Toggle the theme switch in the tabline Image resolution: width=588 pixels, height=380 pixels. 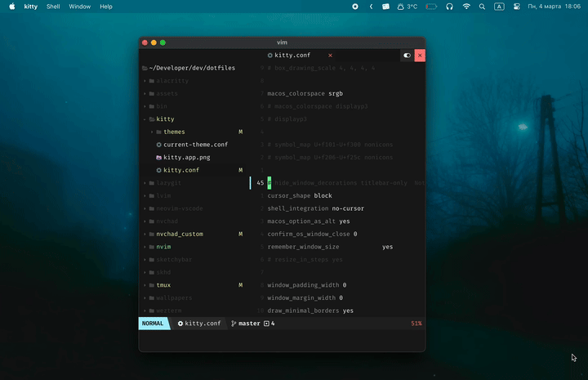click(407, 56)
